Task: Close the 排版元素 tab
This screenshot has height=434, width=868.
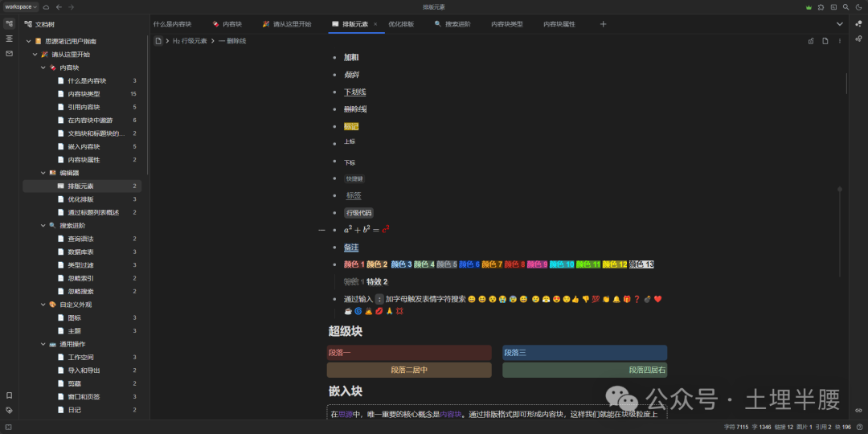Action: click(375, 24)
